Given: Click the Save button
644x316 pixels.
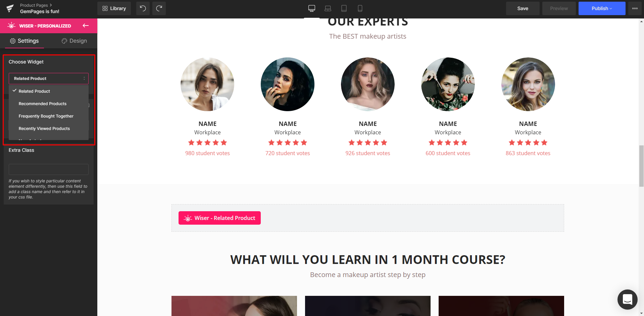Looking at the screenshot, I should coord(523,8).
